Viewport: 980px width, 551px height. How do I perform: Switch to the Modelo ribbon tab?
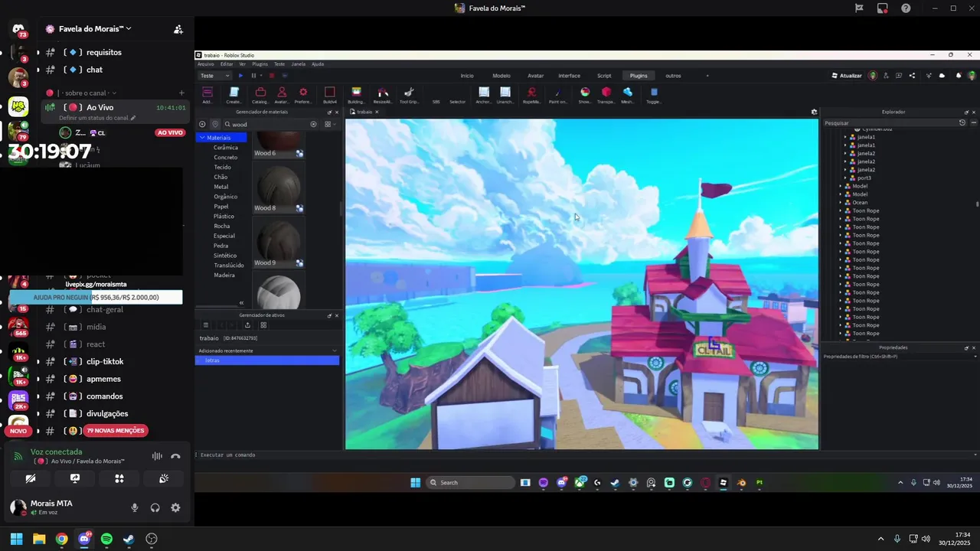(501, 76)
